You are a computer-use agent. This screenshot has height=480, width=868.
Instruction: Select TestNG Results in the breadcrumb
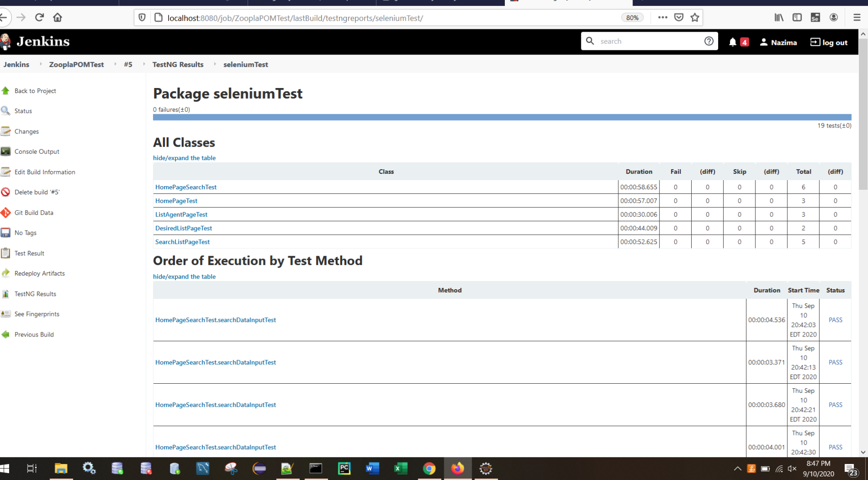[x=178, y=64]
